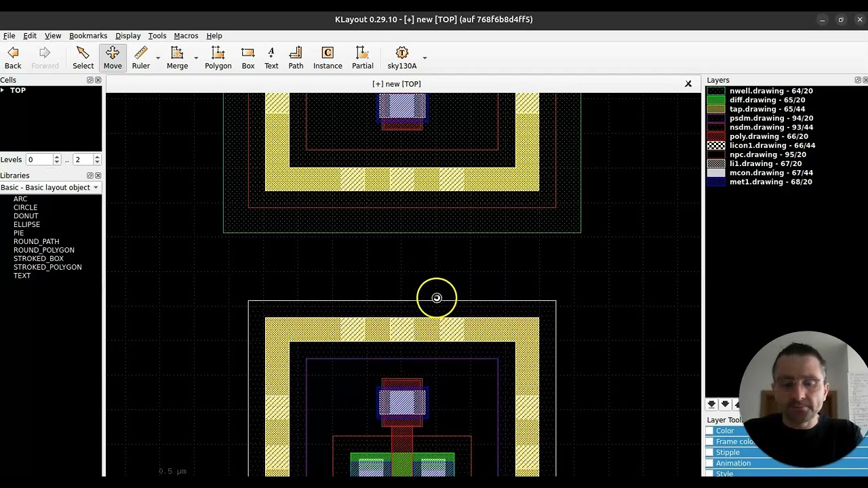This screenshot has height=488, width=868.
Task: Open Ruler tool options arrow
Action: click(157, 58)
